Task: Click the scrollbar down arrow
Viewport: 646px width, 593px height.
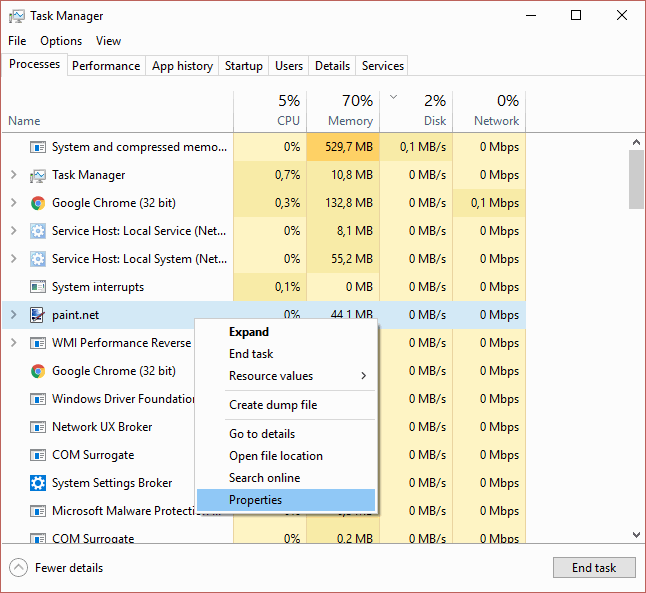Action: (636, 535)
